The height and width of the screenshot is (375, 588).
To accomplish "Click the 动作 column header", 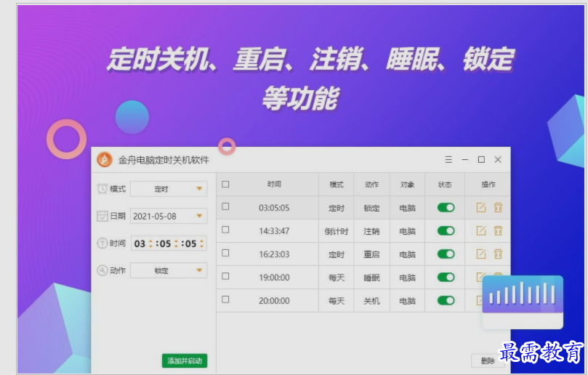I will click(x=371, y=185).
